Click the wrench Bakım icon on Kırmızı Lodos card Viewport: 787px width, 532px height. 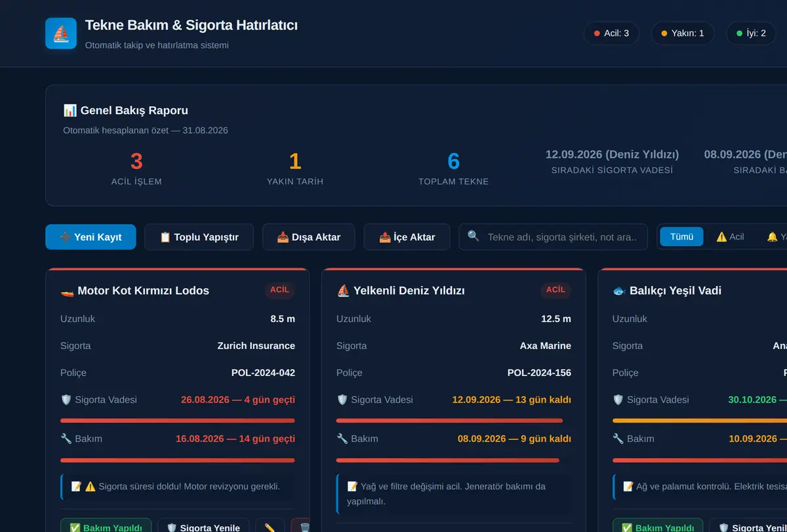tap(66, 439)
